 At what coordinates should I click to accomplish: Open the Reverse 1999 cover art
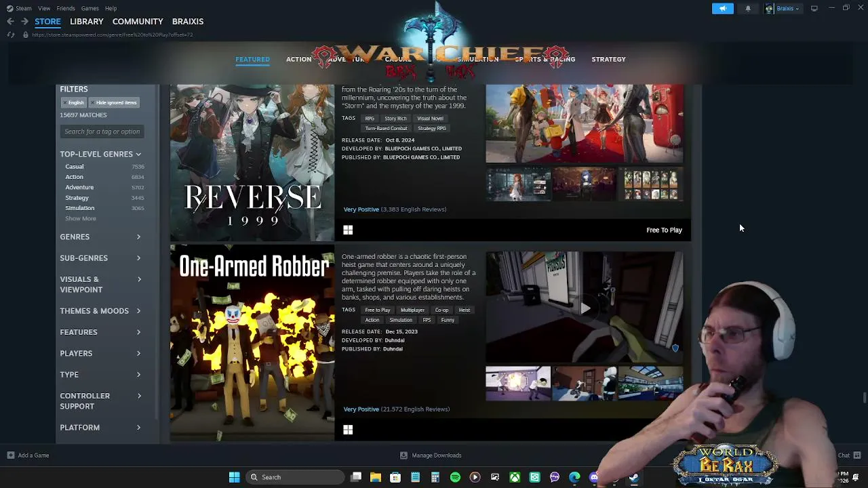(x=252, y=163)
